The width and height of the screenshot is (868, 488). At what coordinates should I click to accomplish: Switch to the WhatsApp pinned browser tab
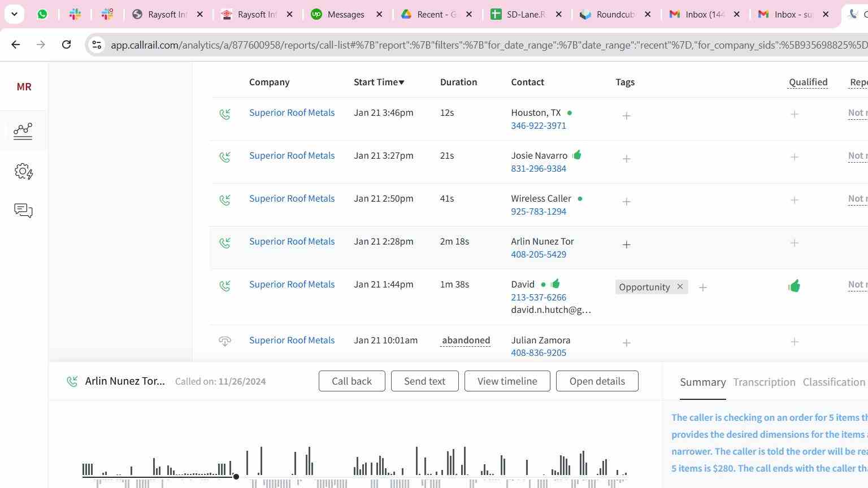click(x=42, y=14)
